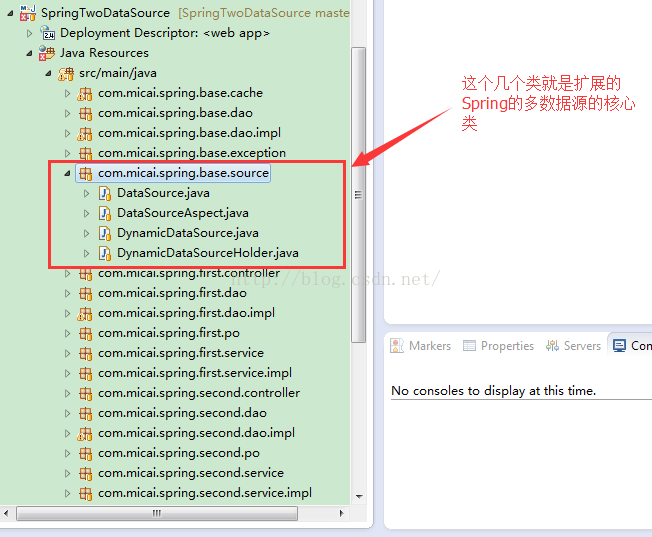The height and width of the screenshot is (537, 652).
Task: Collapse the SpringTwoDataSource project node
Action: (10, 14)
